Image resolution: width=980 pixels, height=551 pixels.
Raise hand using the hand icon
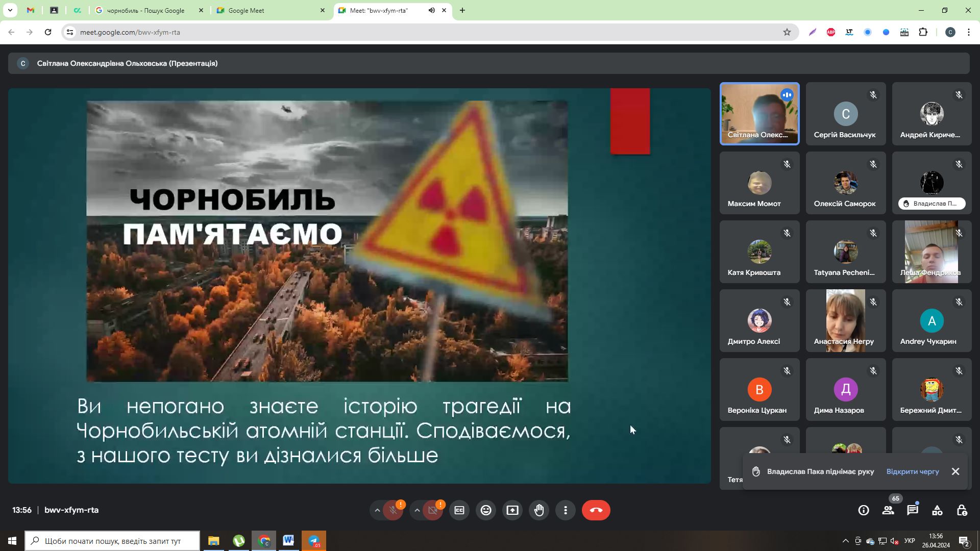pyautogui.click(x=539, y=510)
